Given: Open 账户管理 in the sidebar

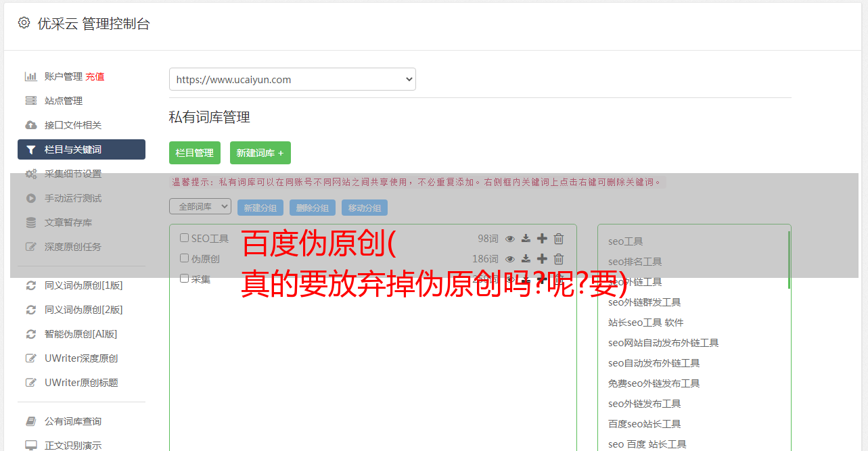Looking at the screenshot, I should (64, 76).
